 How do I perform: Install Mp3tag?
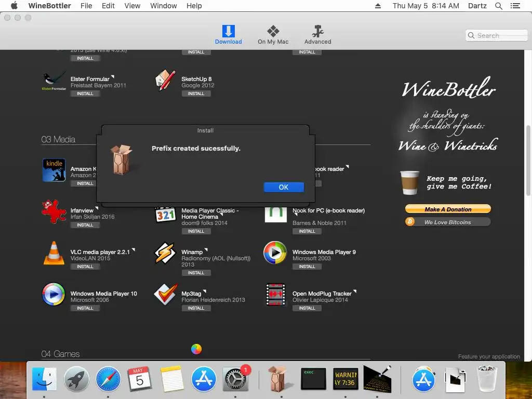pyautogui.click(x=196, y=309)
